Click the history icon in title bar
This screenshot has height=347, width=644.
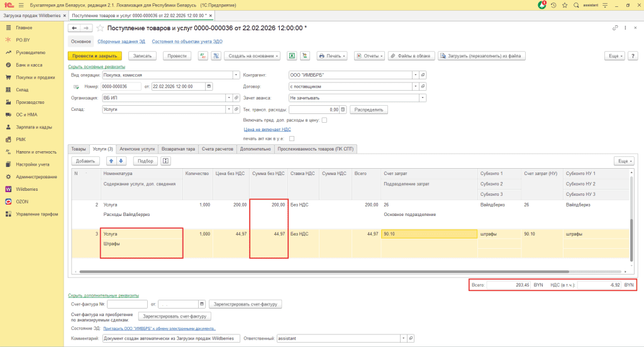click(x=553, y=5)
